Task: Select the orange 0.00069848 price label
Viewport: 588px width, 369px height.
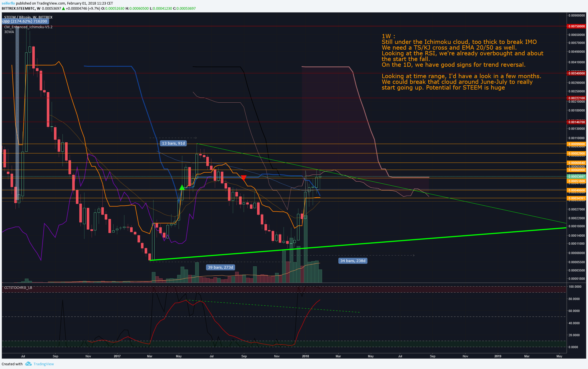Action: coord(577,163)
